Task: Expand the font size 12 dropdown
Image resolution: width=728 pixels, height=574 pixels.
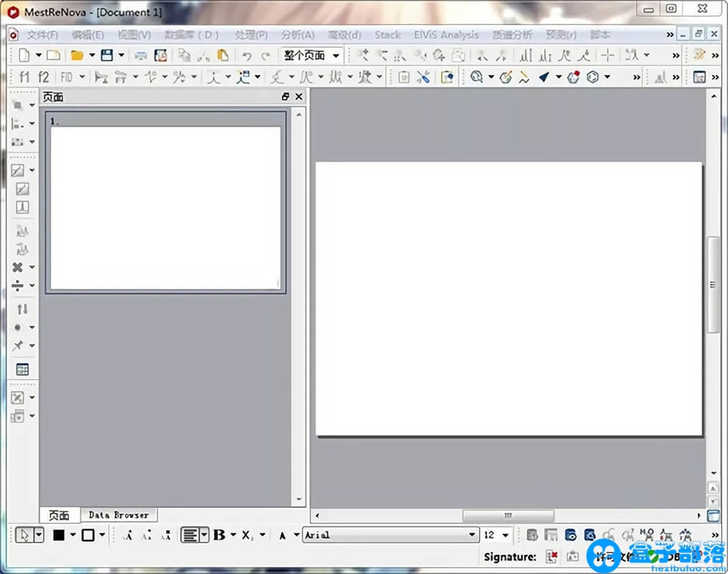Action: (496, 535)
